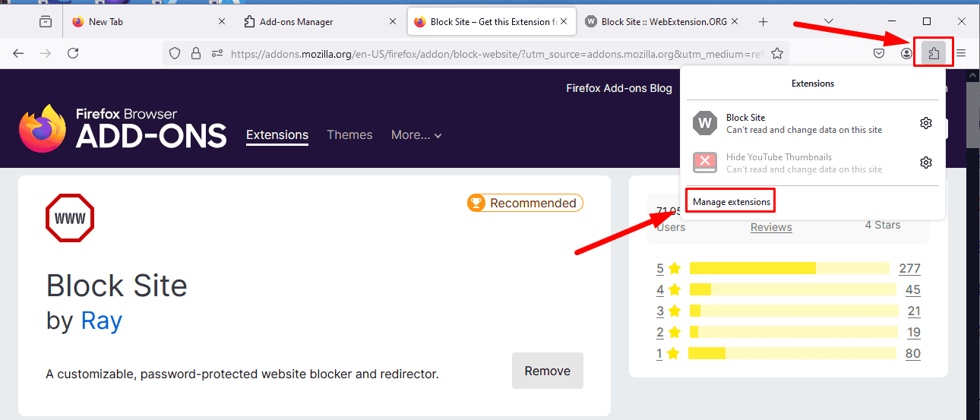Image resolution: width=980 pixels, height=420 pixels.
Task: Click the Recommended badge
Action: 526,203
